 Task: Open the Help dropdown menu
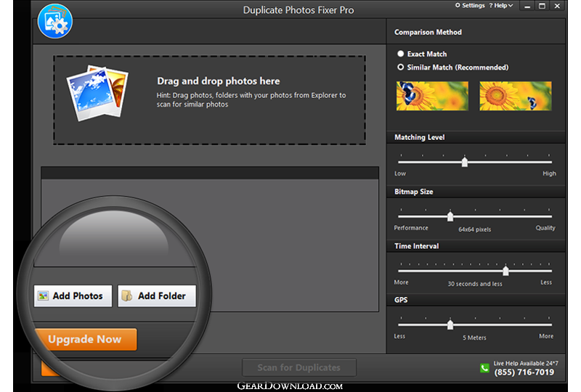tap(501, 6)
